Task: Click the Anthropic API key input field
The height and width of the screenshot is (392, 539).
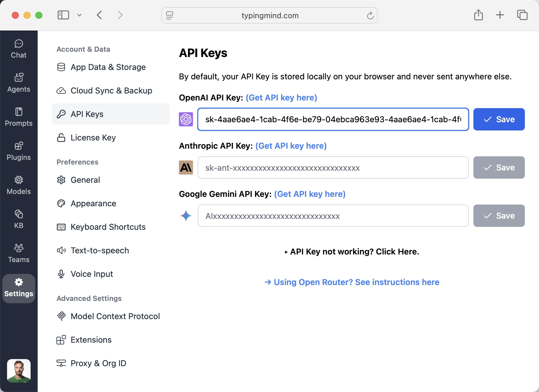Action: click(x=332, y=167)
